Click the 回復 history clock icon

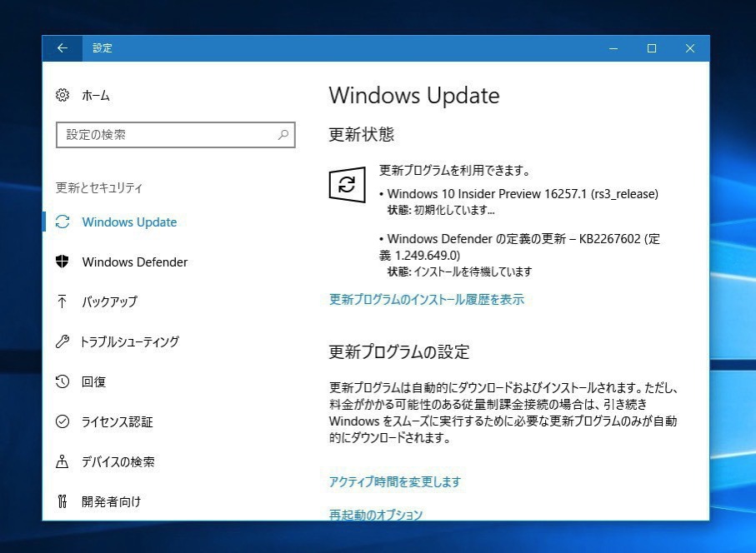[x=63, y=381]
